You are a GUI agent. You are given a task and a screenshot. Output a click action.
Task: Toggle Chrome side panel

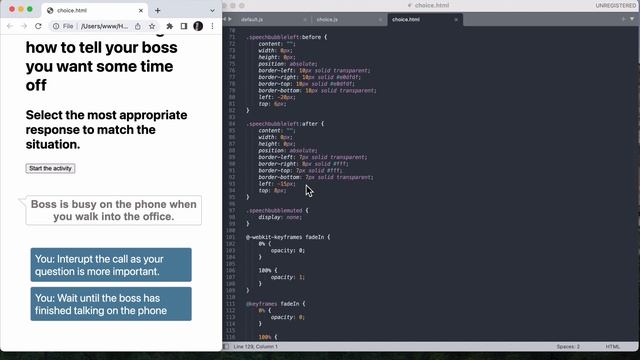(184, 26)
